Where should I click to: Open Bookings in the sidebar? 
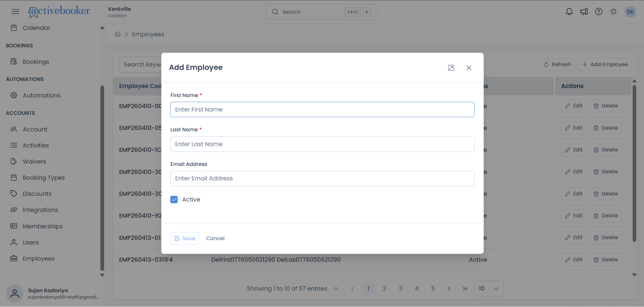pos(36,62)
